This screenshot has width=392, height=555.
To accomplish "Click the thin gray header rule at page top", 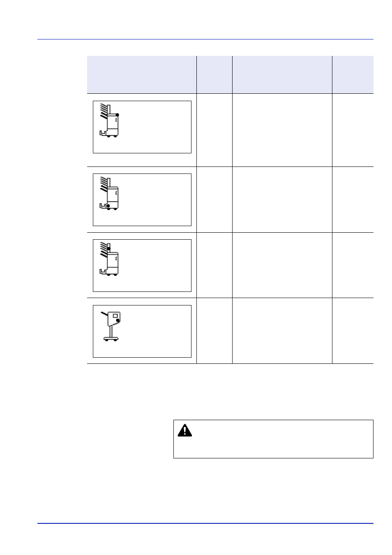I will 205,39.
